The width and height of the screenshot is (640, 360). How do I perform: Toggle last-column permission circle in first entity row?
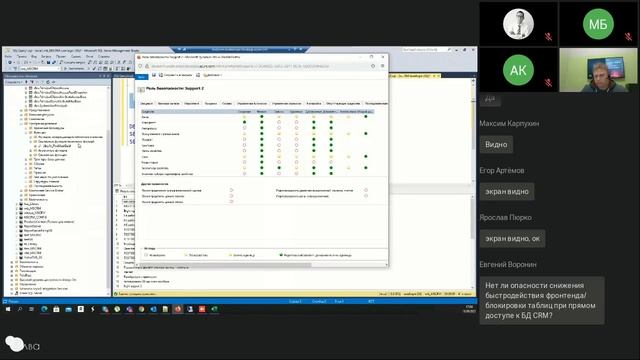coord(366,117)
